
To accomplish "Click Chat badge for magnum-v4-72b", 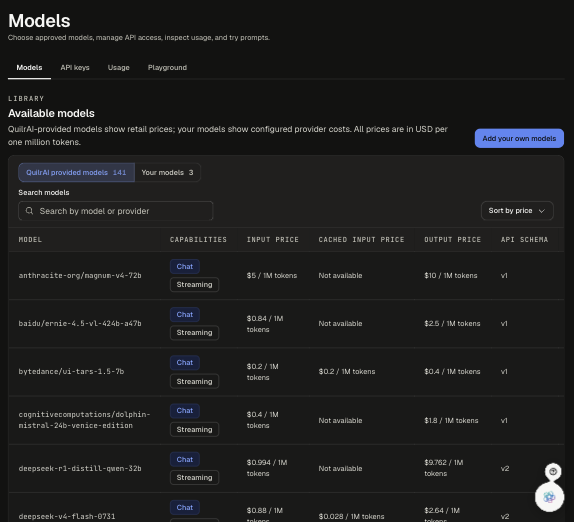I will (x=184, y=266).
